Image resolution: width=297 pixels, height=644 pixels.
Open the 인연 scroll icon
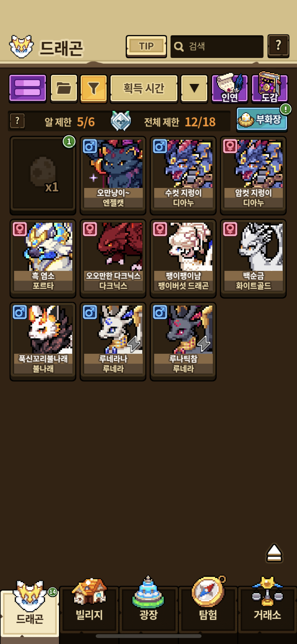pyautogui.click(x=229, y=88)
